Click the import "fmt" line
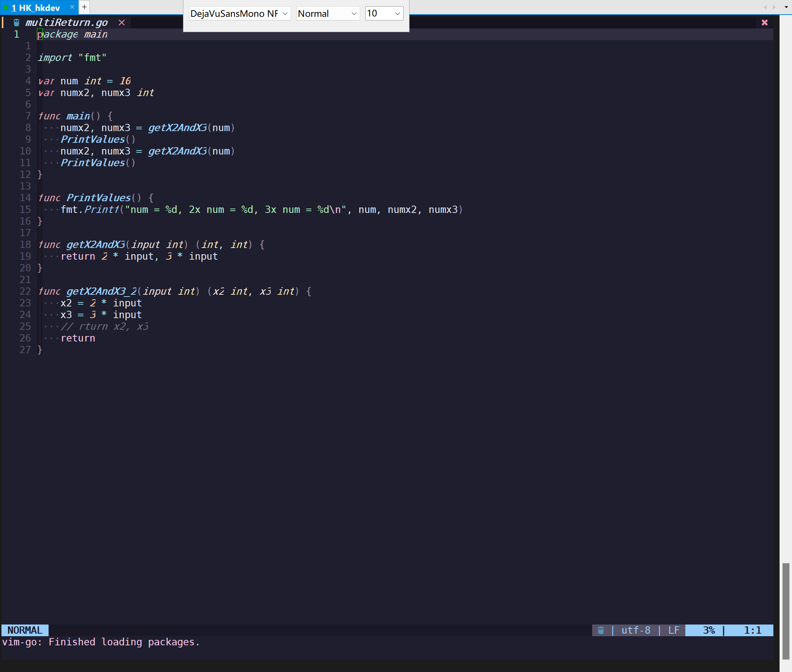Screen dimensions: 792x672 (x=72, y=58)
